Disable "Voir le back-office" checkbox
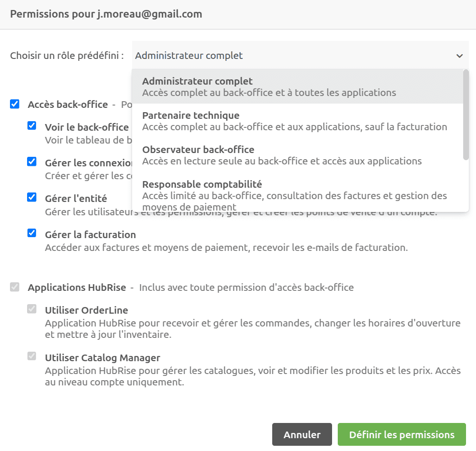Viewport: 476px width, 451px height. [31, 125]
